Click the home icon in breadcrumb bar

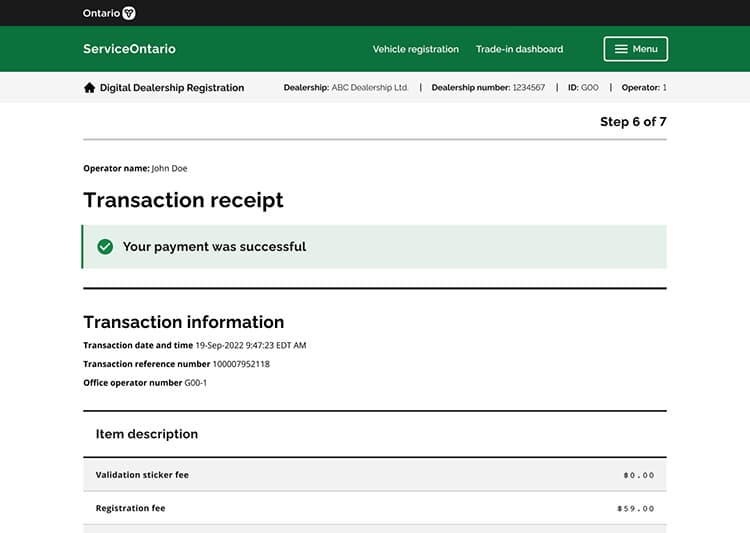tap(89, 88)
